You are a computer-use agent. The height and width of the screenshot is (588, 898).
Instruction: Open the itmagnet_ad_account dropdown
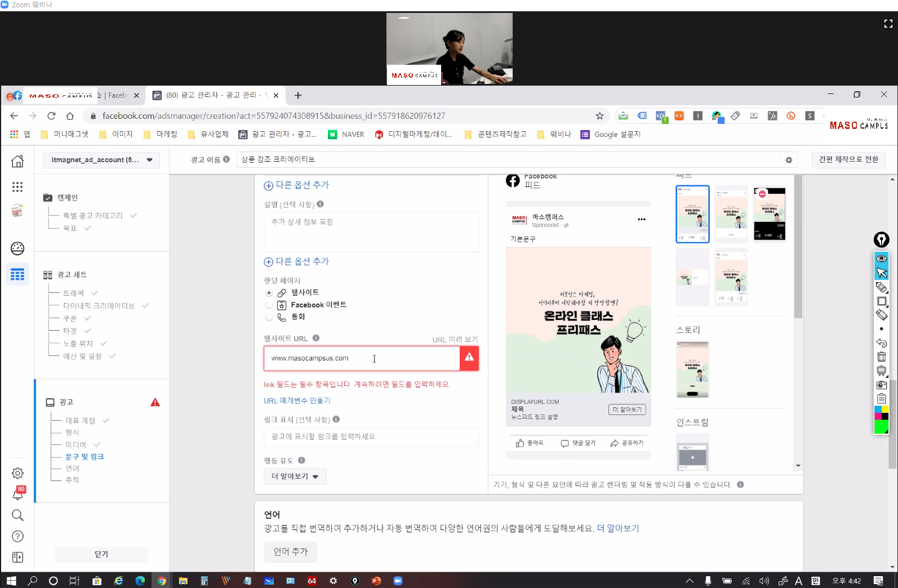tap(101, 160)
